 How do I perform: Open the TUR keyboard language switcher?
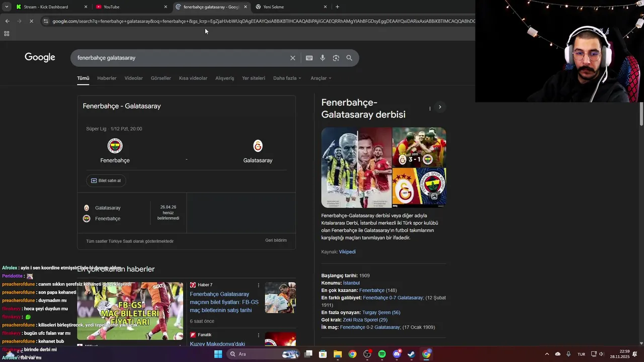[x=581, y=354]
